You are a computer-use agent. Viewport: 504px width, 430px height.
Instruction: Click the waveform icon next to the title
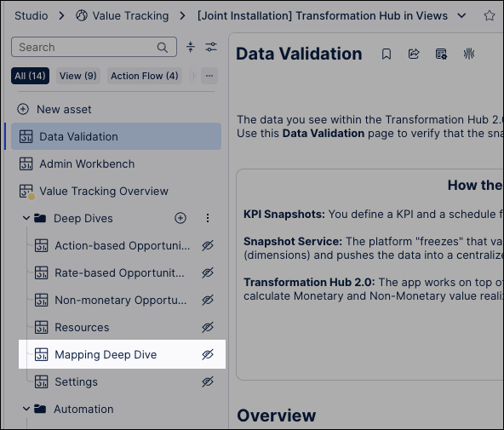pyautogui.click(x=469, y=54)
